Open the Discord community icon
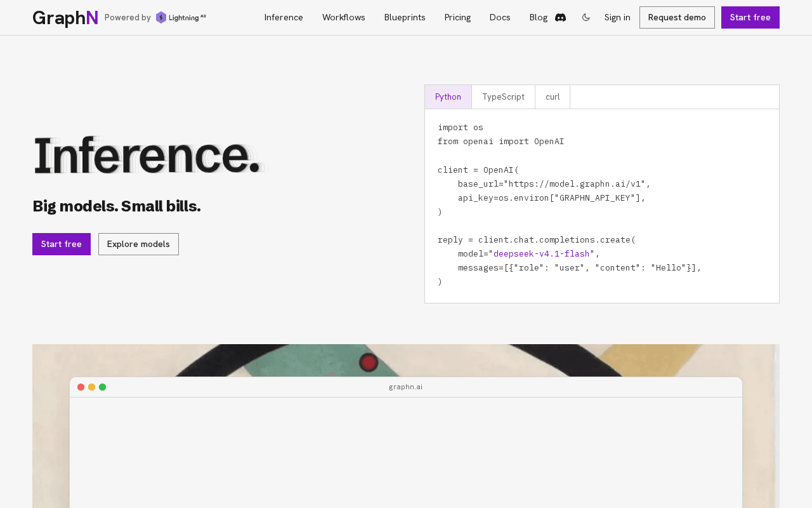 point(560,18)
